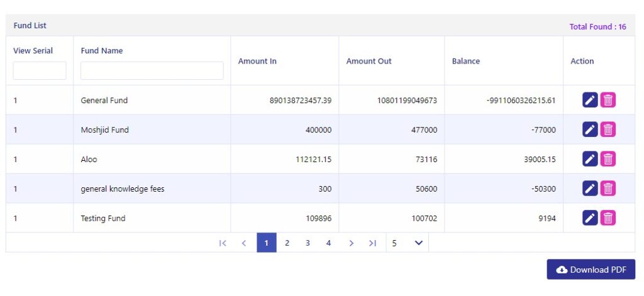644x296 pixels.
Task: Jump to next page arrow
Action: pyautogui.click(x=351, y=243)
